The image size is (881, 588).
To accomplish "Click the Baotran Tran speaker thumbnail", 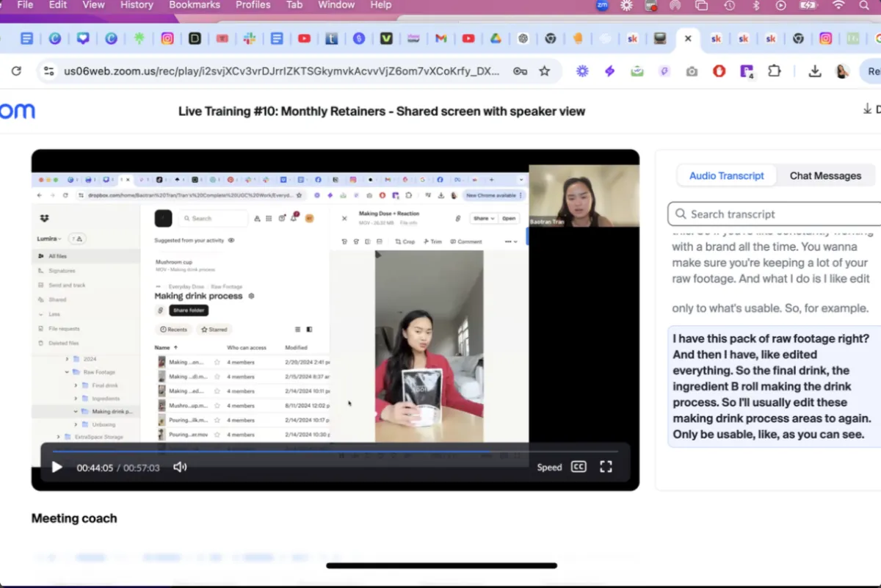I will (584, 195).
